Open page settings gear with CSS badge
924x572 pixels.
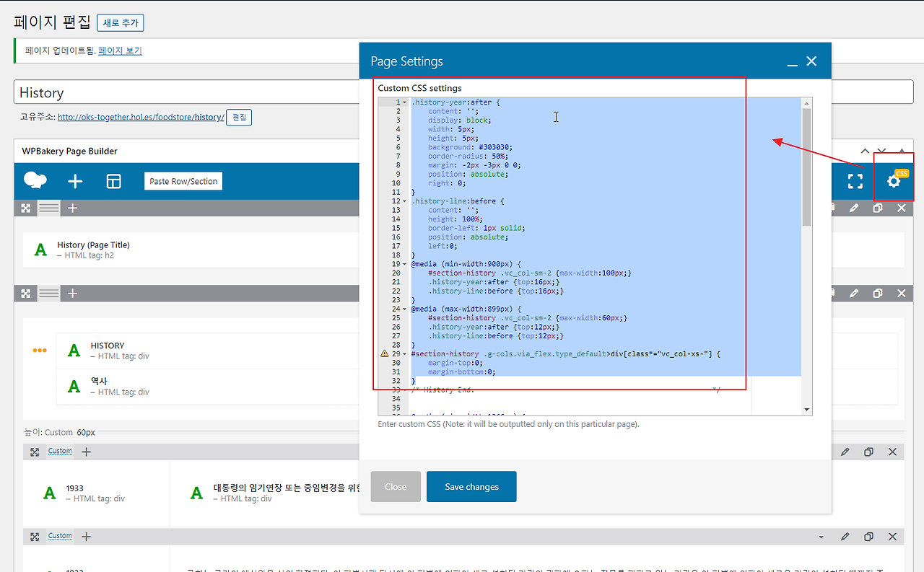pos(894,180)
